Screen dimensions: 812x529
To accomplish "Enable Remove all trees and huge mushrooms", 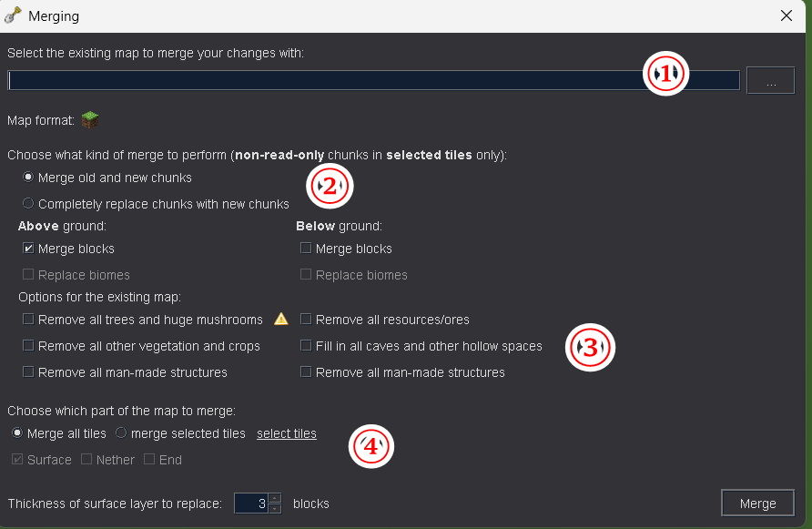I will click(29, 320).
